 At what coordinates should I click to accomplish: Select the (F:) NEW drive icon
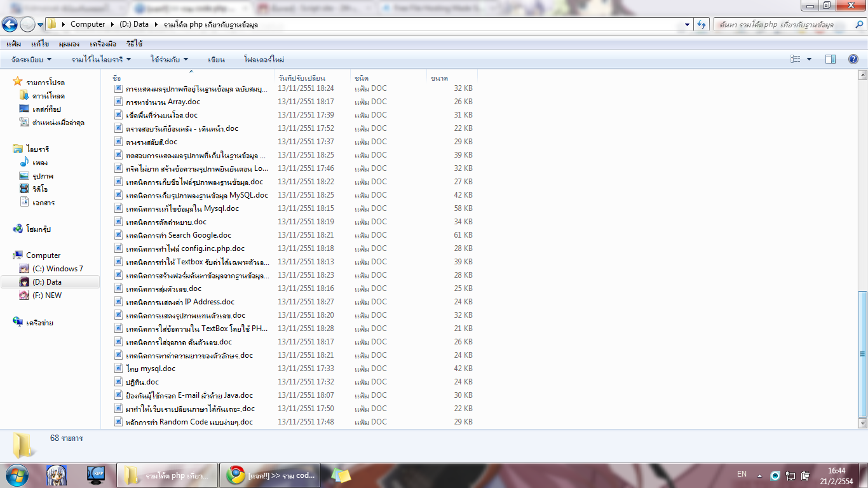[24, 295]
